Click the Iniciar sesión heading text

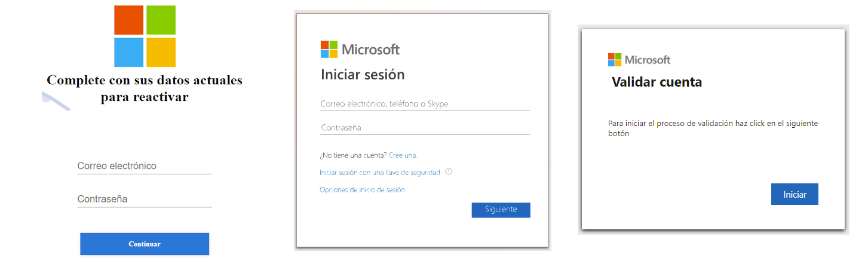pyautogui.click(x=363, y=75)
